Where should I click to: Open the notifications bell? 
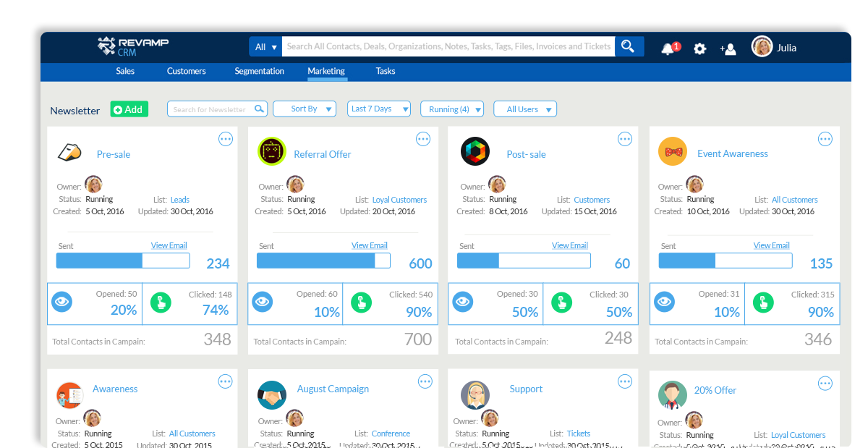click(x=668, y=48)
